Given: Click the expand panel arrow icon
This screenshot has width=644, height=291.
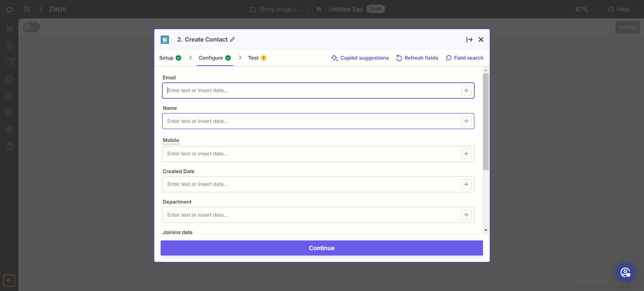Looking at the screenshot, I should click(x=469, y=40).
